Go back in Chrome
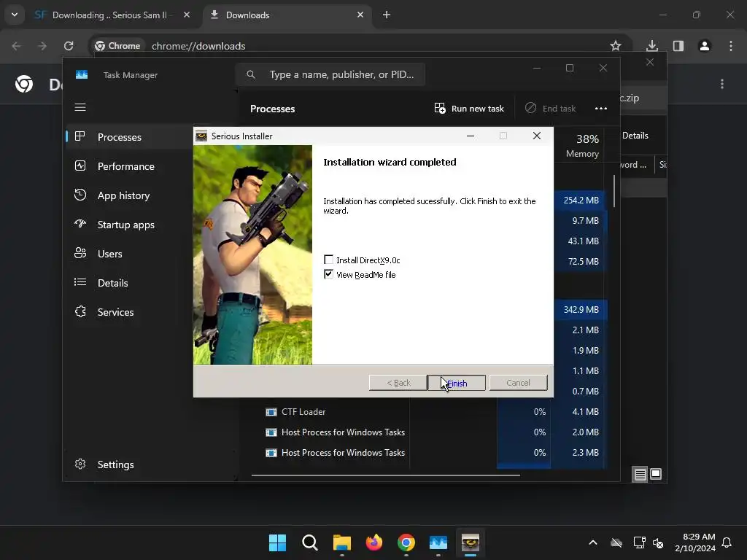 click(16, 46)
